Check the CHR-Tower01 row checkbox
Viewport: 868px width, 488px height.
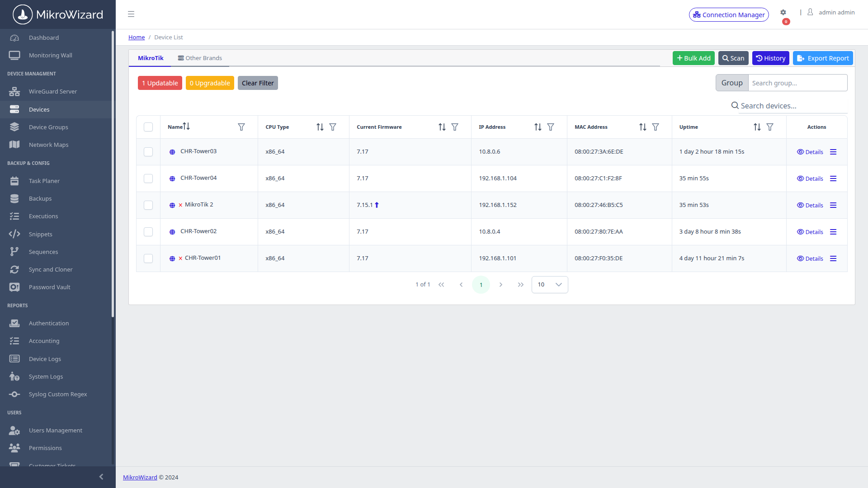coord(148,258)
